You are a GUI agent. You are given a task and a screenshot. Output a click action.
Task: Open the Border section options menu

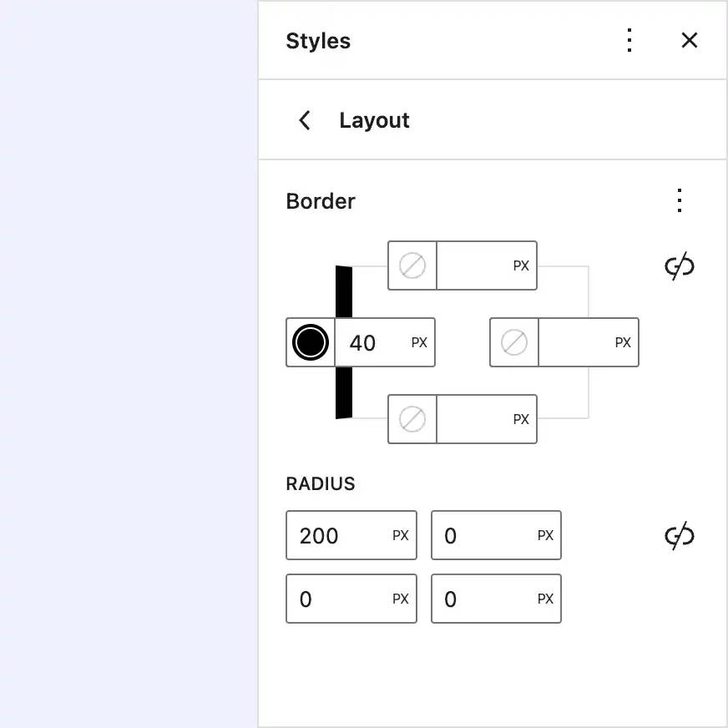click(679, 200)
